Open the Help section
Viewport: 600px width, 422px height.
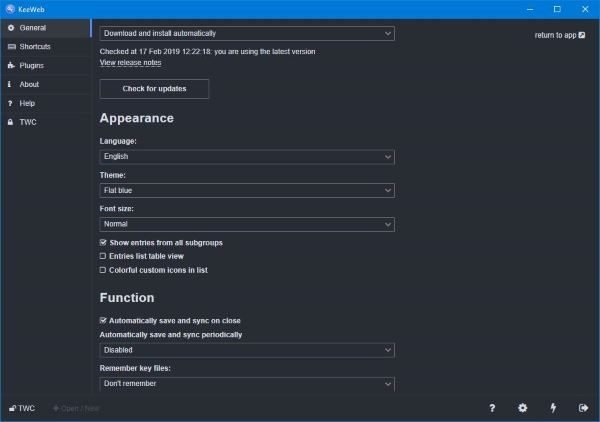pos(46,103)
